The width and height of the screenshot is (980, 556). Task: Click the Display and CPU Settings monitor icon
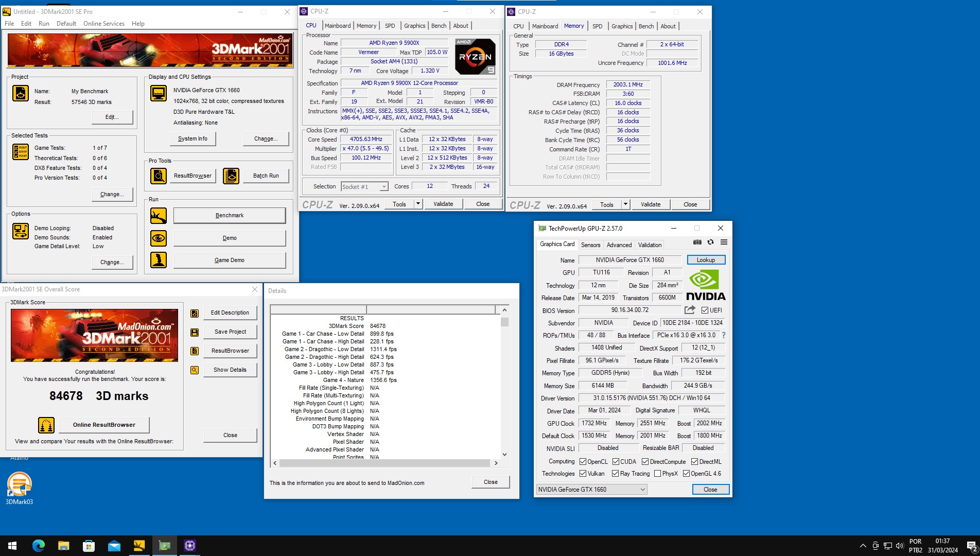point(159,93)
